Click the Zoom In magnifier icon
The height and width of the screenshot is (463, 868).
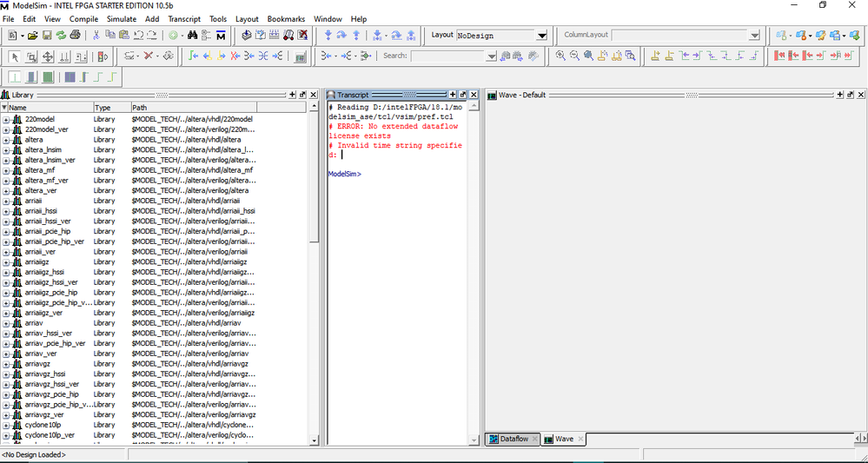coord(560,56)
